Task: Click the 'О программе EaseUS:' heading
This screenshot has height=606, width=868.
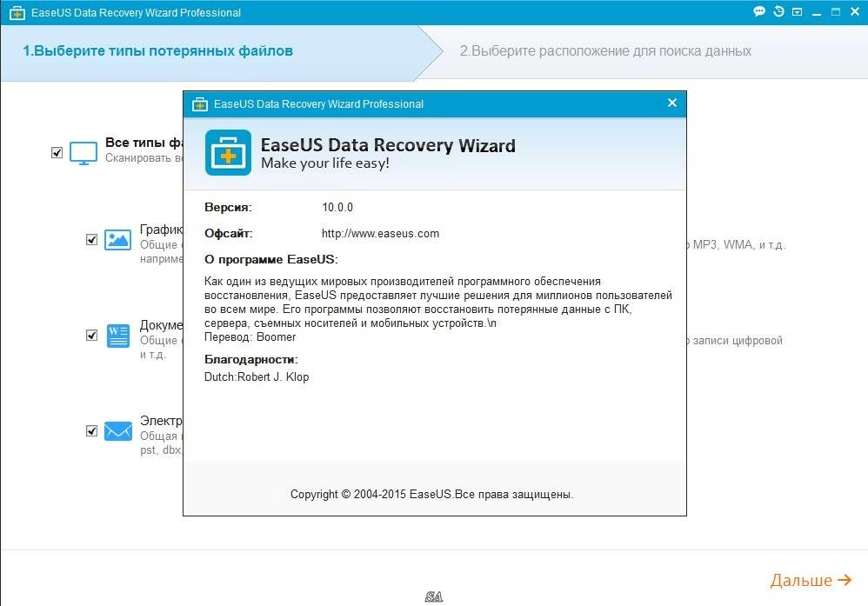Action: coord(270,260)
